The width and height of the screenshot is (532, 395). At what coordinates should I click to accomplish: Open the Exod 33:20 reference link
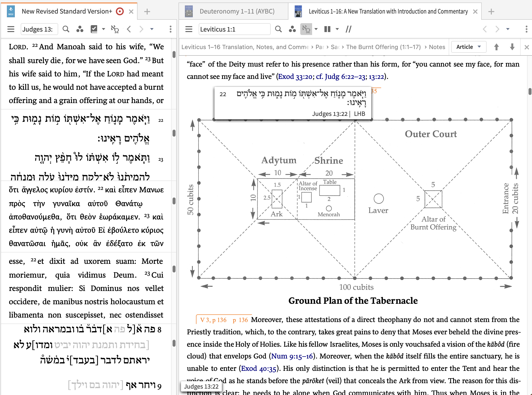295,77
